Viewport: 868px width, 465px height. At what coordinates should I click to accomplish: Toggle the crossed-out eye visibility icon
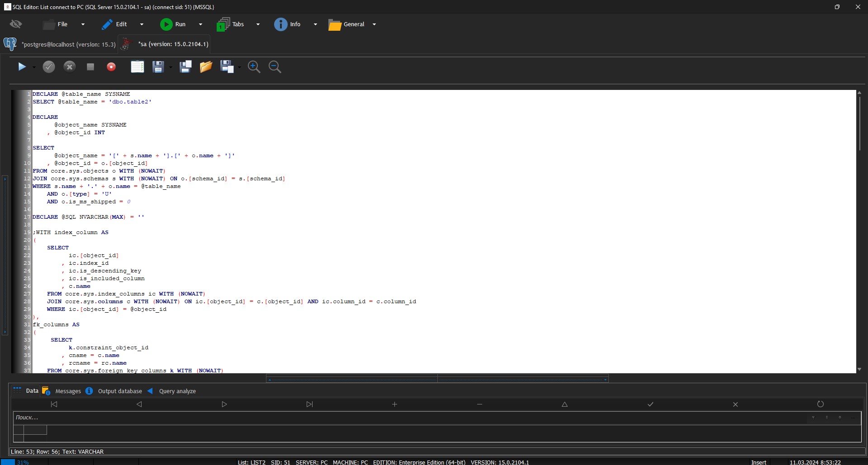pos(16,24)
